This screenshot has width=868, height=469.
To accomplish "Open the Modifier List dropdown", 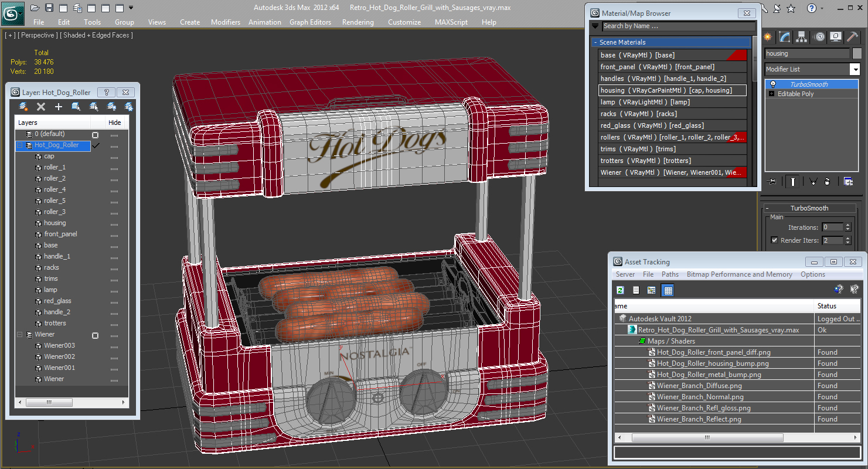I will pyautogui.click(x=855, y=69).
